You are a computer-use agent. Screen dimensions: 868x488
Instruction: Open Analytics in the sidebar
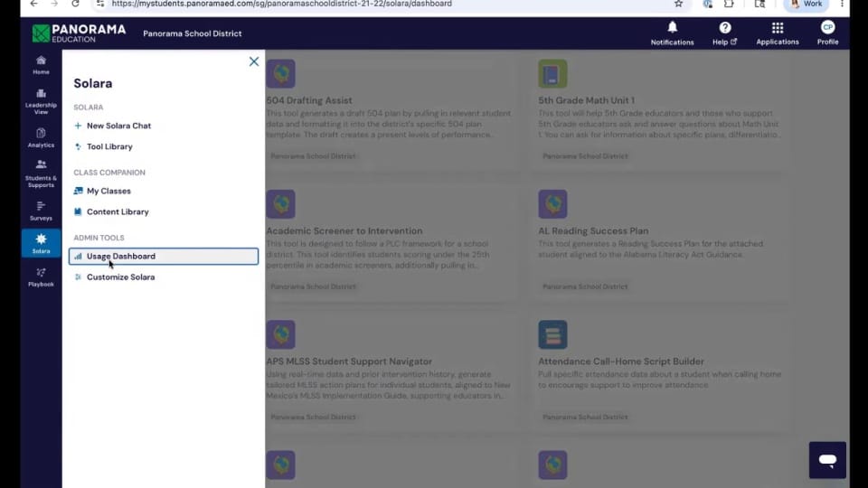click(x=41, y=137)
